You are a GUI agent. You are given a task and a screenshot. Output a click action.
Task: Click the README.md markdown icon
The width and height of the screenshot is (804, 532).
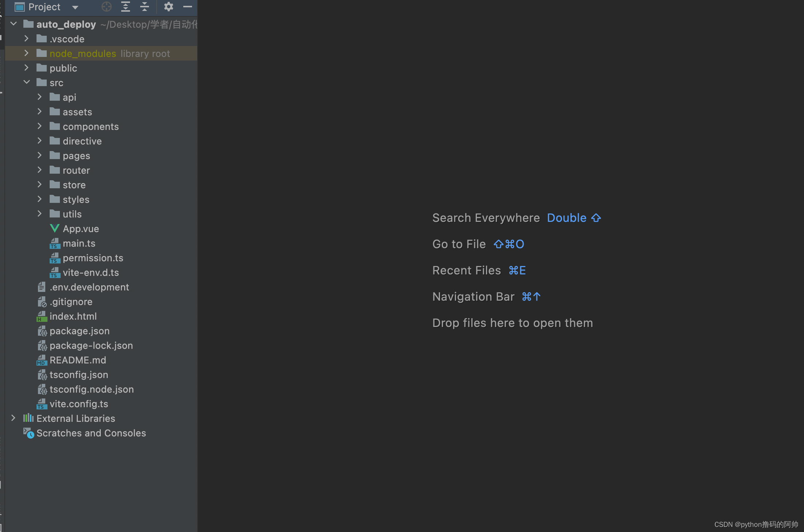[42, 360]
